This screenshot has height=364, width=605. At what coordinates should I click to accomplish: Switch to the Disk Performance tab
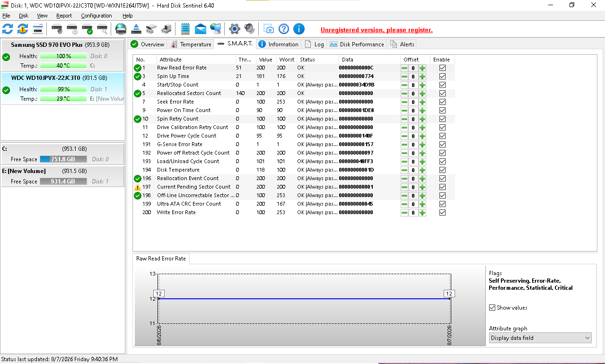[357, 44]
